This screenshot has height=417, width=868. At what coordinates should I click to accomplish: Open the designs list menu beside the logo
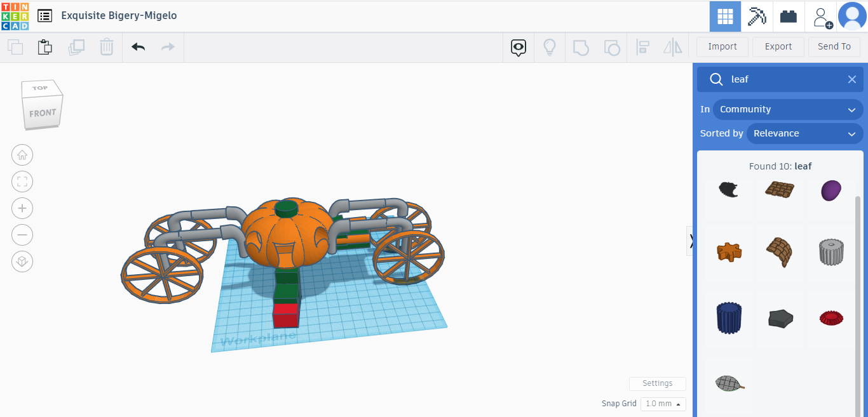44,15
